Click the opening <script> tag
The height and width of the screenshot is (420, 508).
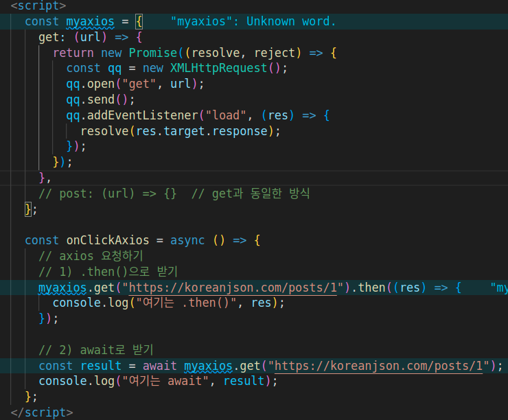(38, 5)
